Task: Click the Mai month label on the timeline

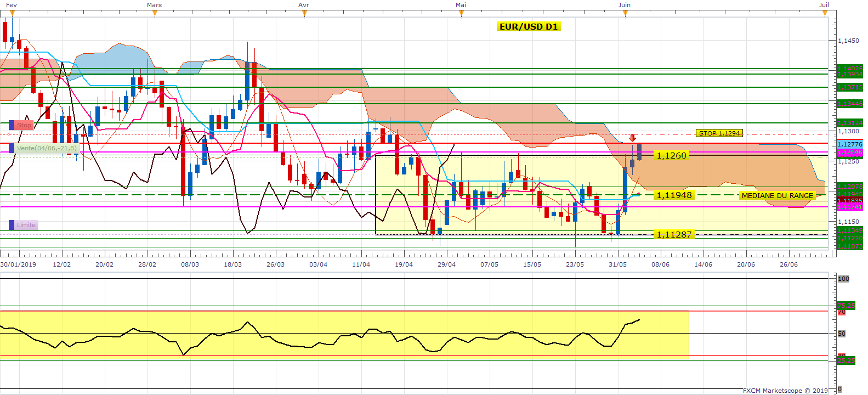Action: (461, 5)
